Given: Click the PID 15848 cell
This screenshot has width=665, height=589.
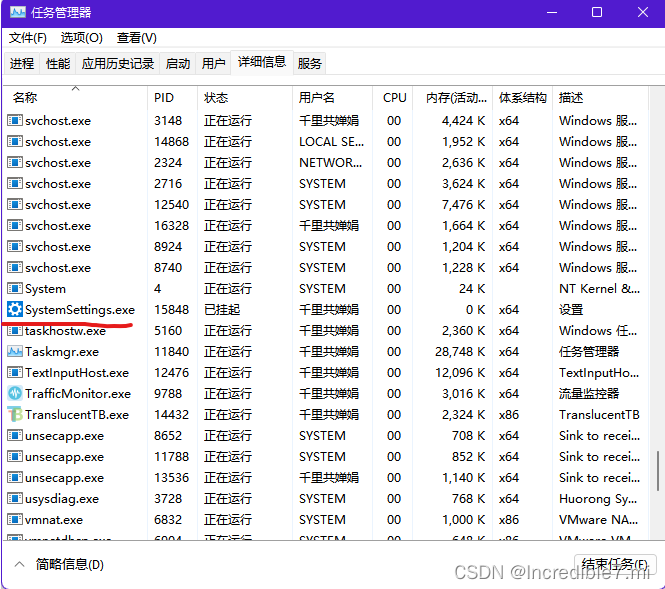Looking at the screenshot, I should [x=171, y=310].
